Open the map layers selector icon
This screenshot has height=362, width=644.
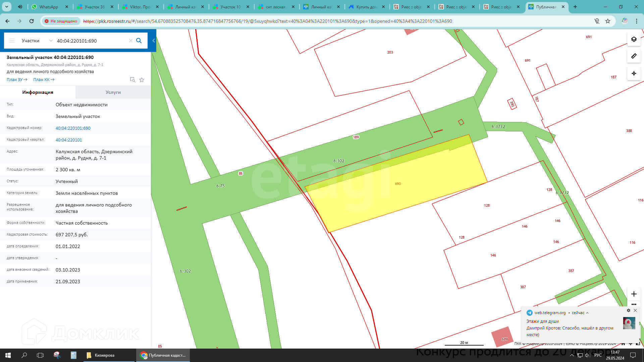tap(634, 39)
